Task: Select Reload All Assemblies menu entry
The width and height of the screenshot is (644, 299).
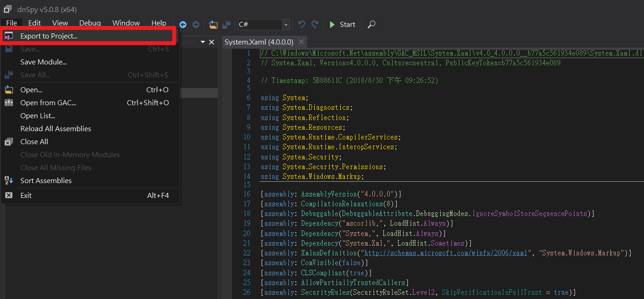Action: [90, 129]
